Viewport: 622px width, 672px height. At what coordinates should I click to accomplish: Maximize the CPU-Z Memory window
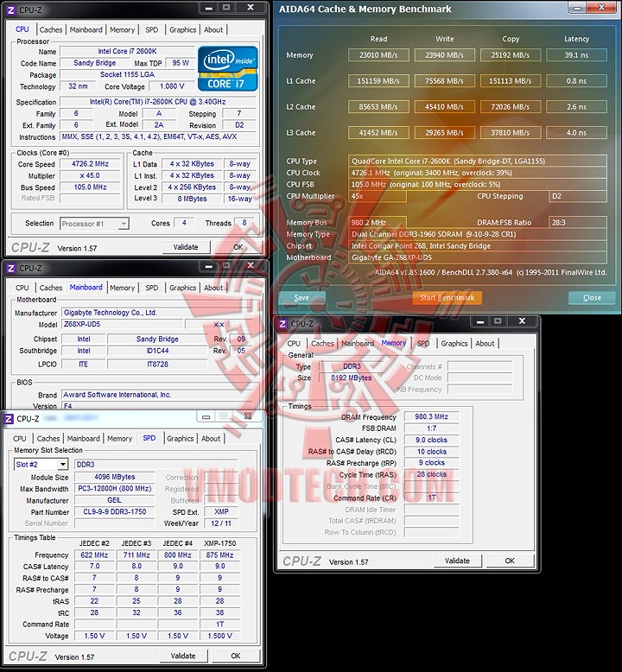point(498,321)
